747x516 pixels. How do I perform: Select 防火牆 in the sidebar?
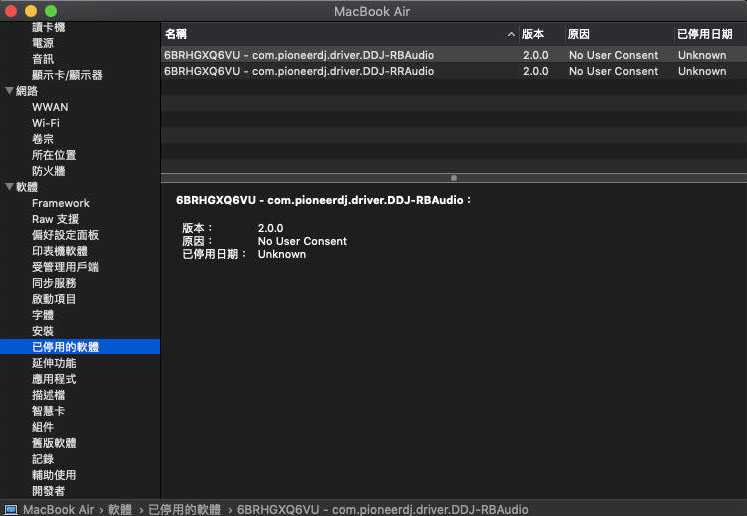48,171
